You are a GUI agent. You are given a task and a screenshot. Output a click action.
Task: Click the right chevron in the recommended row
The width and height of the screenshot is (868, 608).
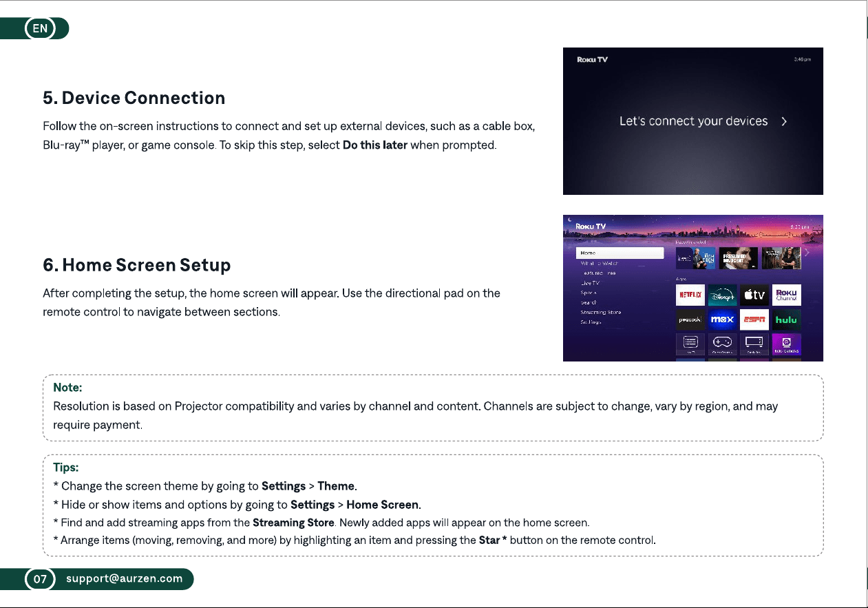click(x=807, y=253)
